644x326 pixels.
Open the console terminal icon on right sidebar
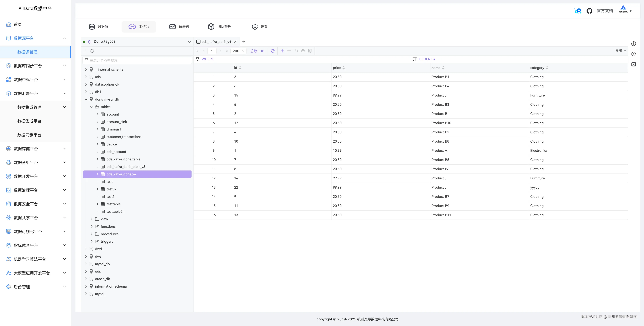point(633,64)
